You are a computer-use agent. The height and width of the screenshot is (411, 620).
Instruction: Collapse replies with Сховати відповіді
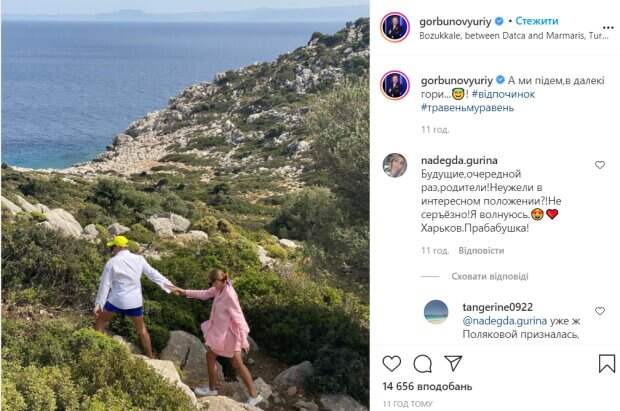point(490,277)
